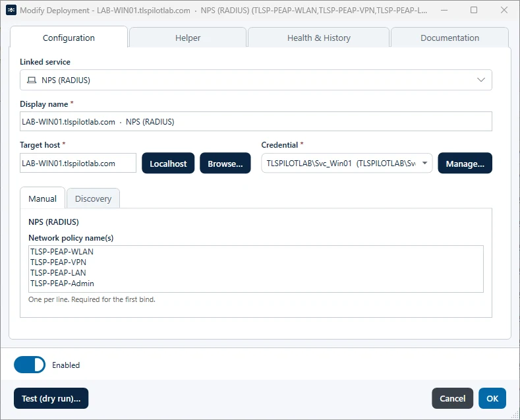
Task: Expand the Credential dropdown arrow
Action: tap(424, 163)
